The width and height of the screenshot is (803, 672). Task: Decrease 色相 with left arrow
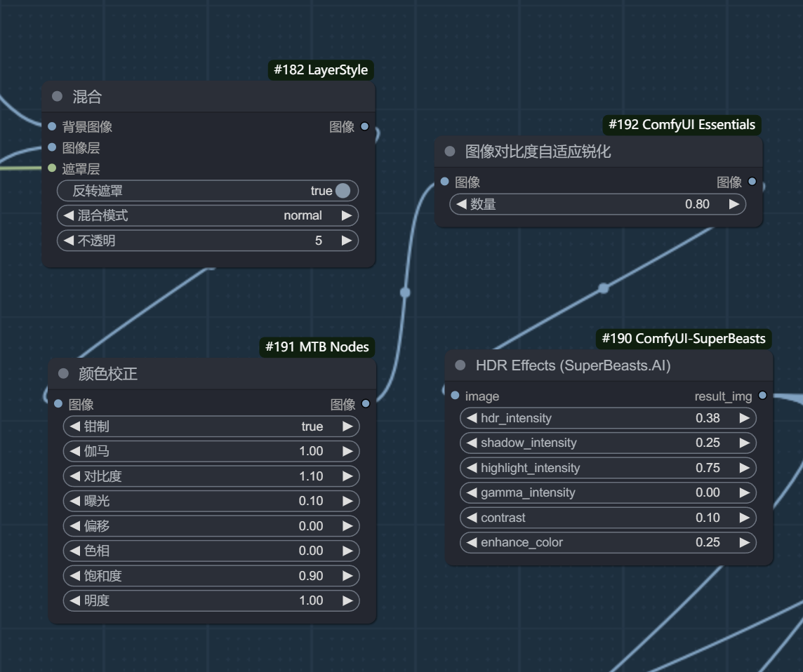click(x=75, y=551)
